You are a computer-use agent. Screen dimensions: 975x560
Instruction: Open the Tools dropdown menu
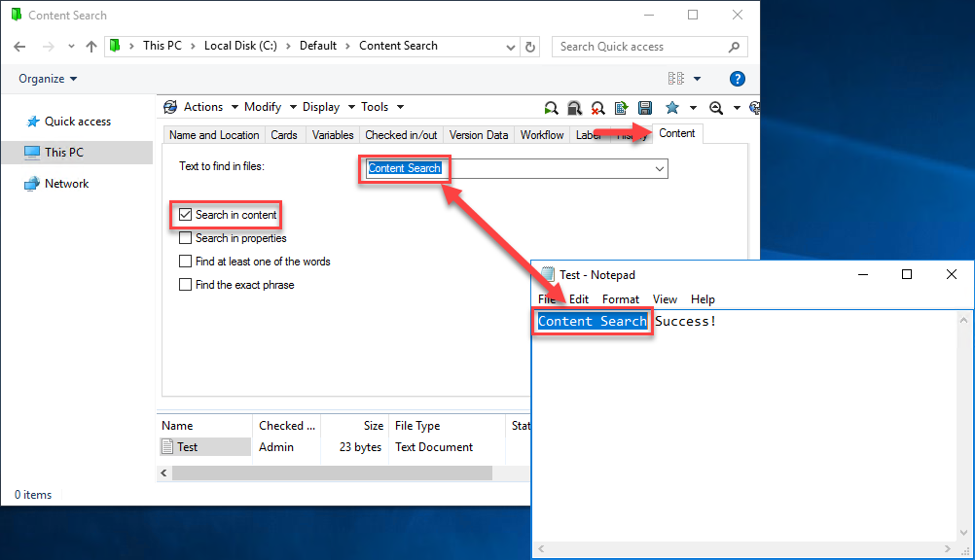[382, 107]
